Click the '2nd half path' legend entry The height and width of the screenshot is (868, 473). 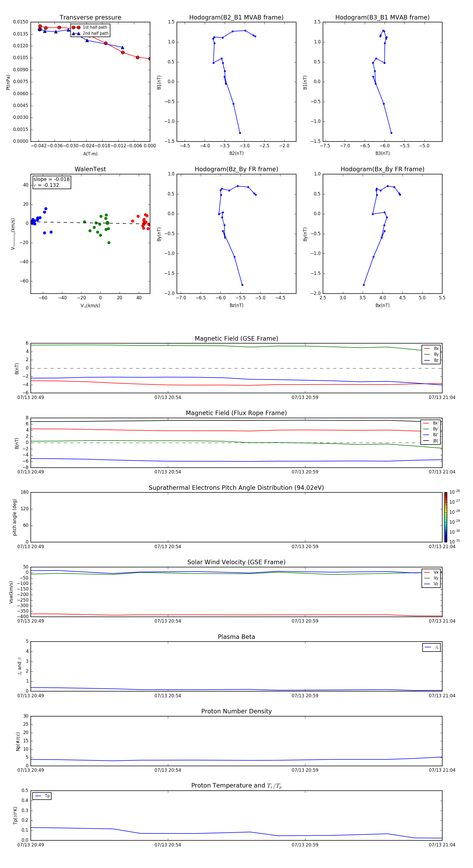pos(90,33)
